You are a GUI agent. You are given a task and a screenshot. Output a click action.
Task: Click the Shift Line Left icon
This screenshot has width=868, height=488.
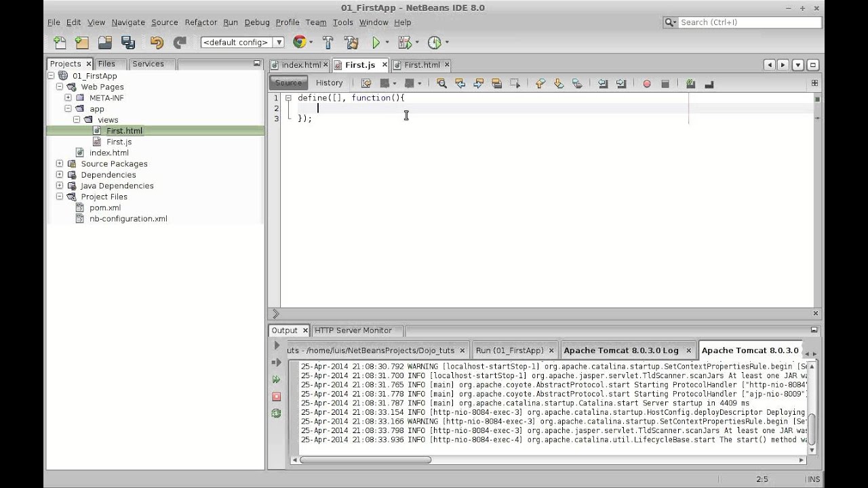(603, 83)
